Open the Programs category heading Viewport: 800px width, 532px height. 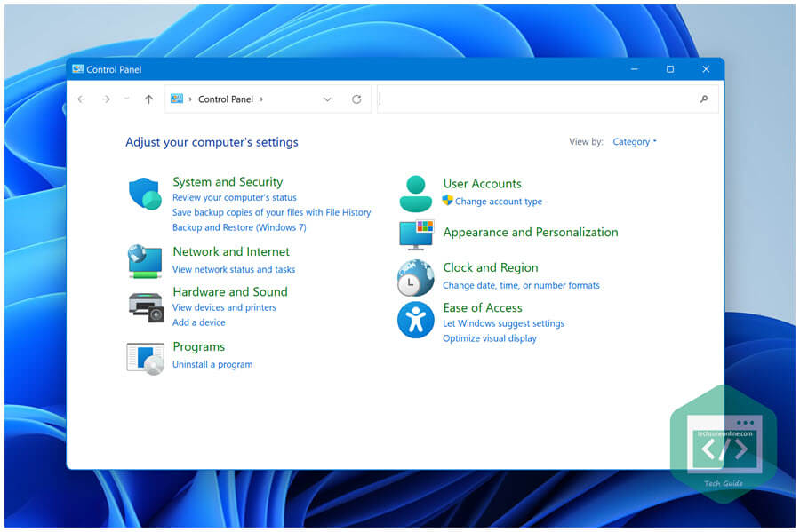point(198,347)
